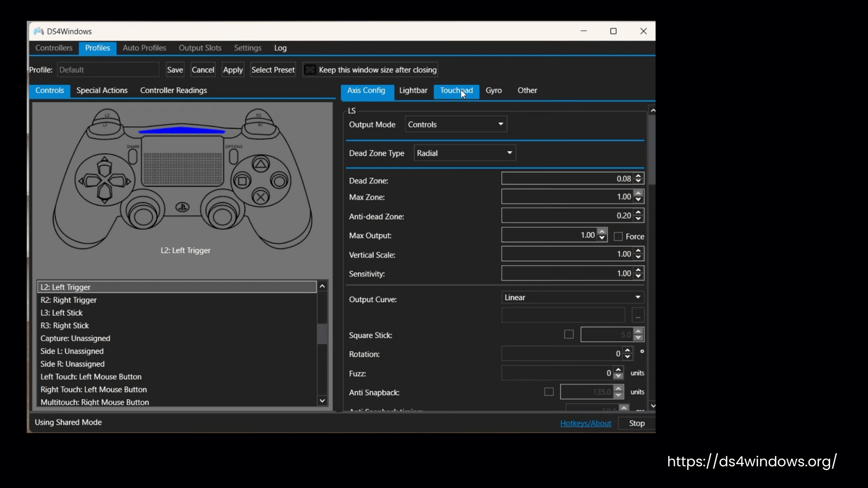Select the PS button on controller diagram
Screen dimensions: 868x488
(182, 207)
